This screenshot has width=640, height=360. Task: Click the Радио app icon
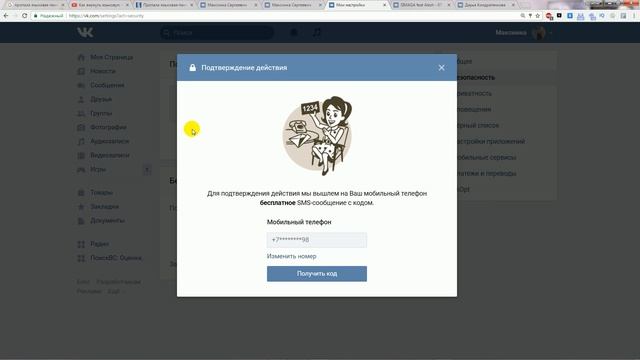tap(81, 244)
